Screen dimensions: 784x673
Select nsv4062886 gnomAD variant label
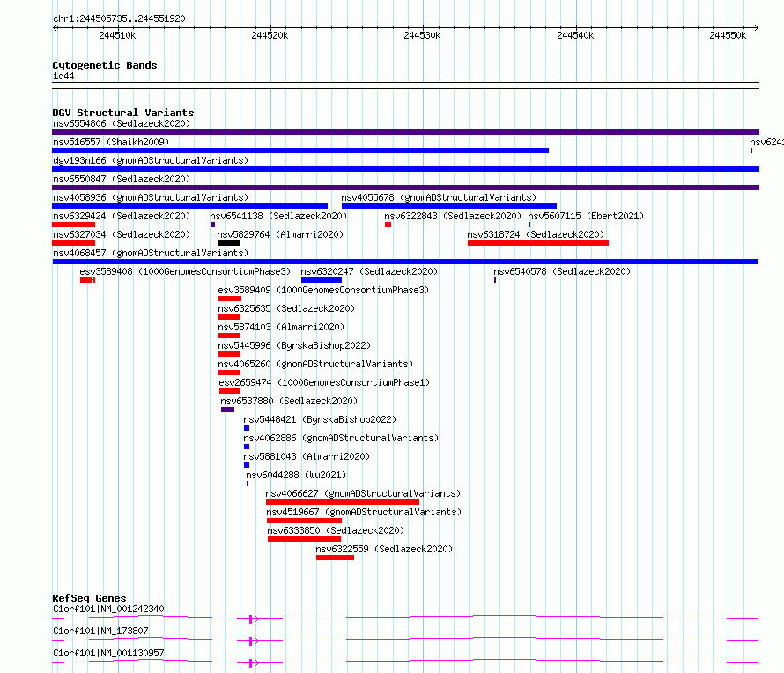tap(341, 438)
